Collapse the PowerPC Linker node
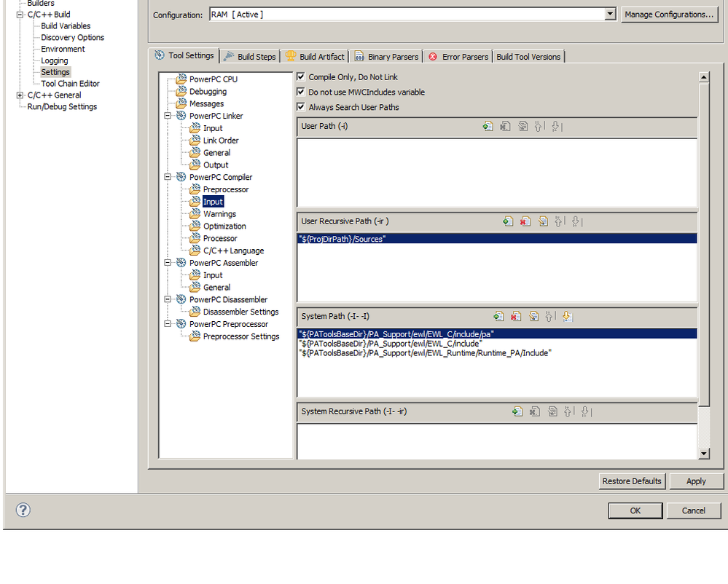This screenshot has width=728, height=584. tap(168, 116)
